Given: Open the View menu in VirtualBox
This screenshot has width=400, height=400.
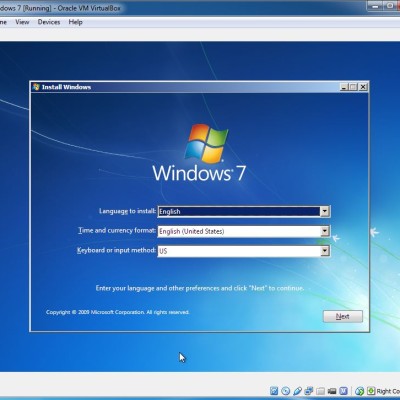Looking at the screenshot, I should point(22,22).
